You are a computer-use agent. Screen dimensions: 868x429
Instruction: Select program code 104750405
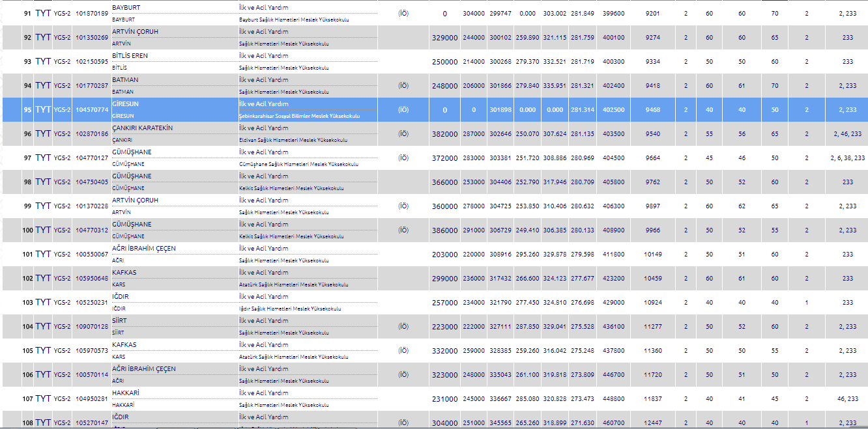click(91, 182)
